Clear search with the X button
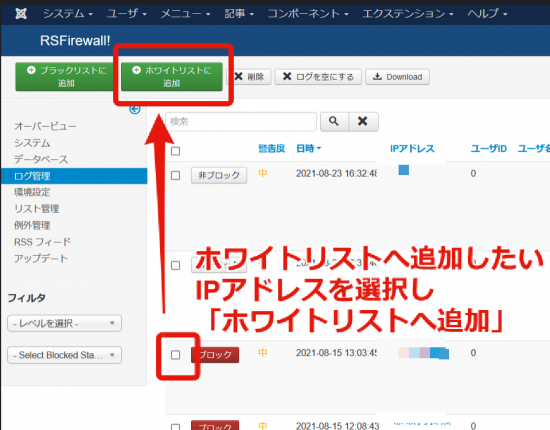550x430 pixels. (363, 121)
